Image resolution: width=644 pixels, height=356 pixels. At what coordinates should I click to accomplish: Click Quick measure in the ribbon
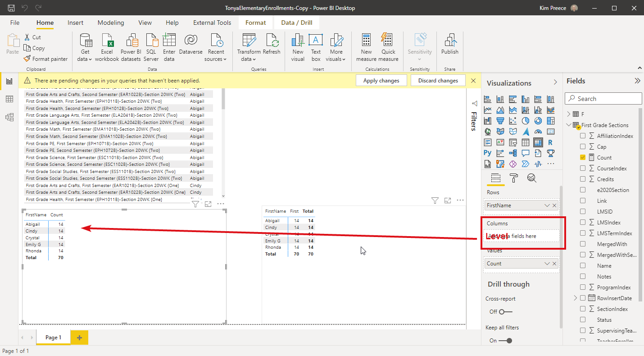(x=388, y=48)
